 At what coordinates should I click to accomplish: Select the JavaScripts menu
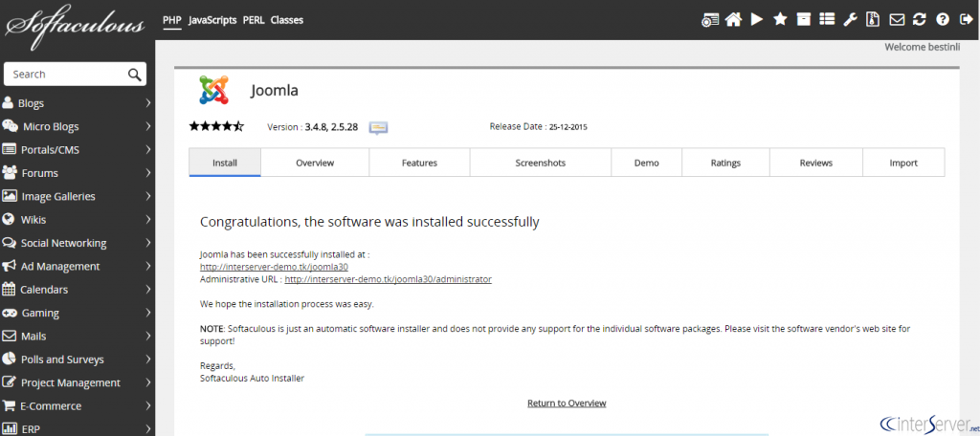(212, 20)
